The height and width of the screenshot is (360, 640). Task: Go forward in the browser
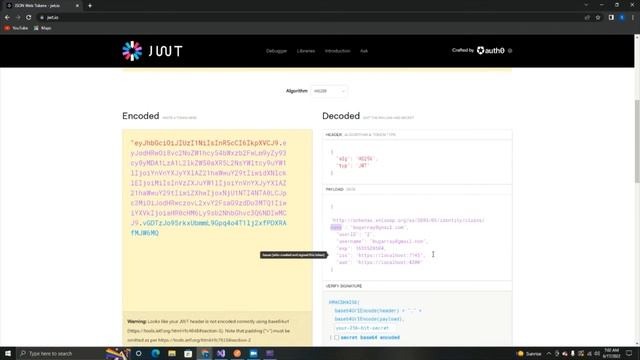pyautogui.click(x=18, y=18)
